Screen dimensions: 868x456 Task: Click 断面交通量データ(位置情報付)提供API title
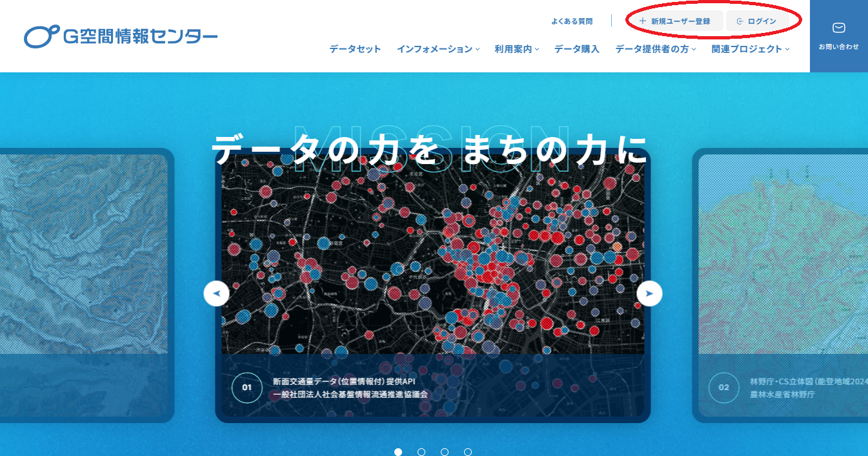345,382
